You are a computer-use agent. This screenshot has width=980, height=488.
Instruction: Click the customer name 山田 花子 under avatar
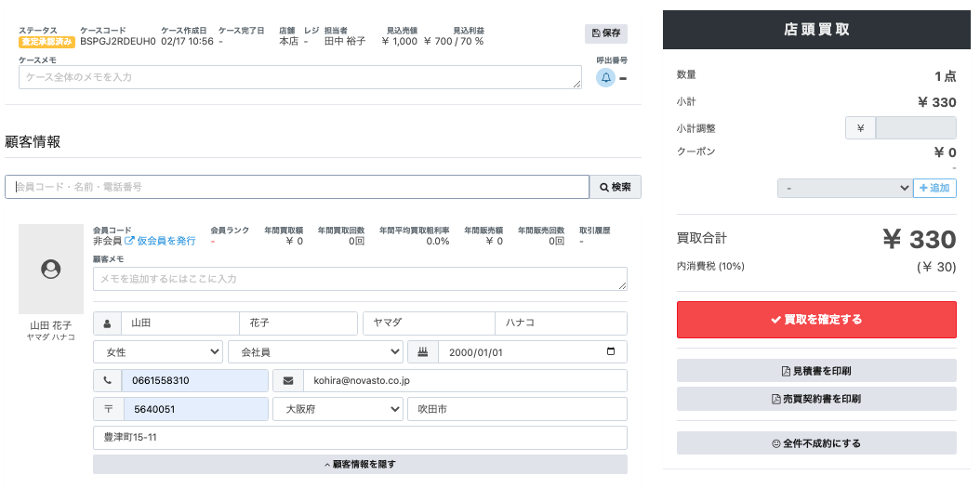click(50, 325)
